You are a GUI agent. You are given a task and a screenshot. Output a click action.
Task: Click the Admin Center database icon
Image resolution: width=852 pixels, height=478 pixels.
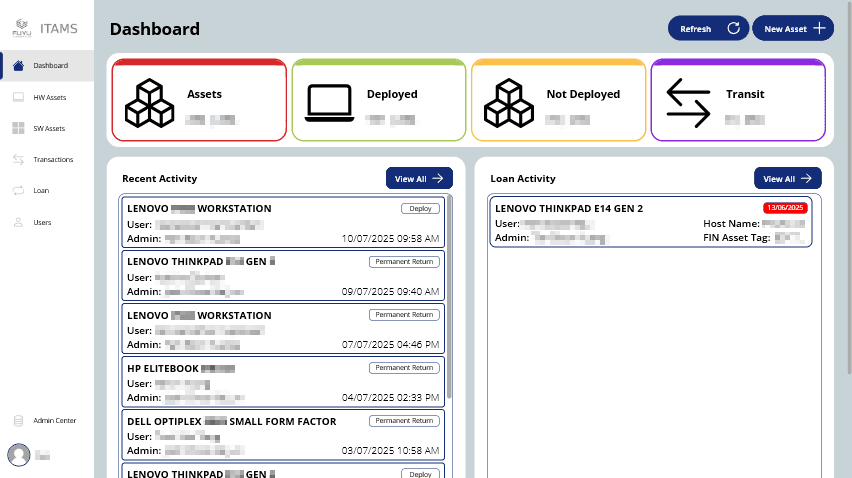(x=18, y=420)
